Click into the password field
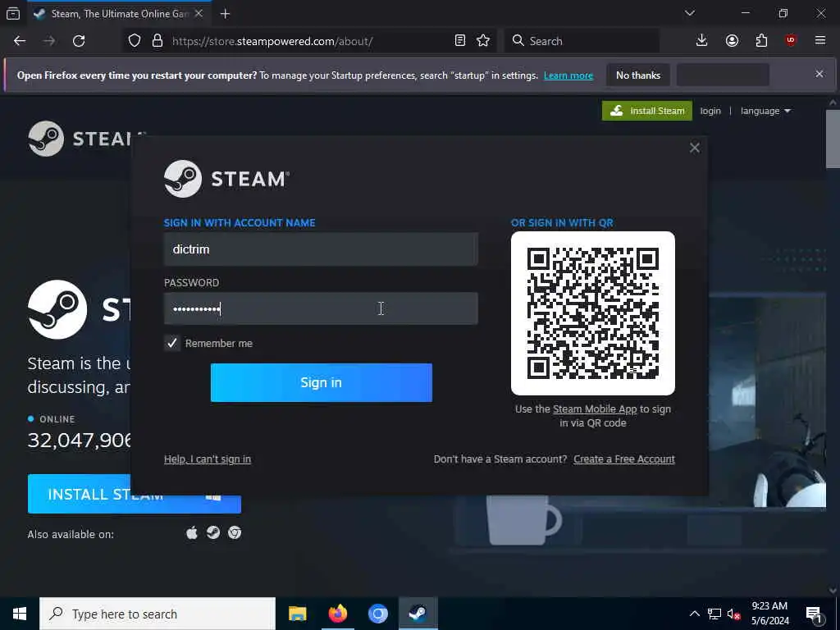Image resolution: width=840 pixels, height=630 pixels. (321, 308)
